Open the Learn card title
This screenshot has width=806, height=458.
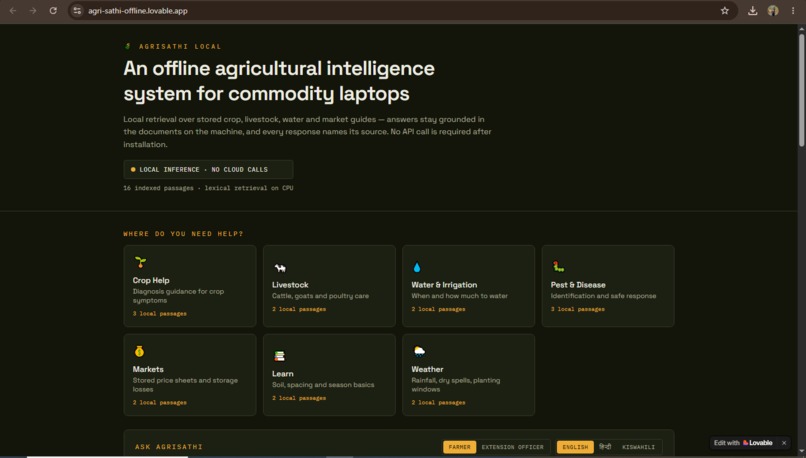click(283, 374)
